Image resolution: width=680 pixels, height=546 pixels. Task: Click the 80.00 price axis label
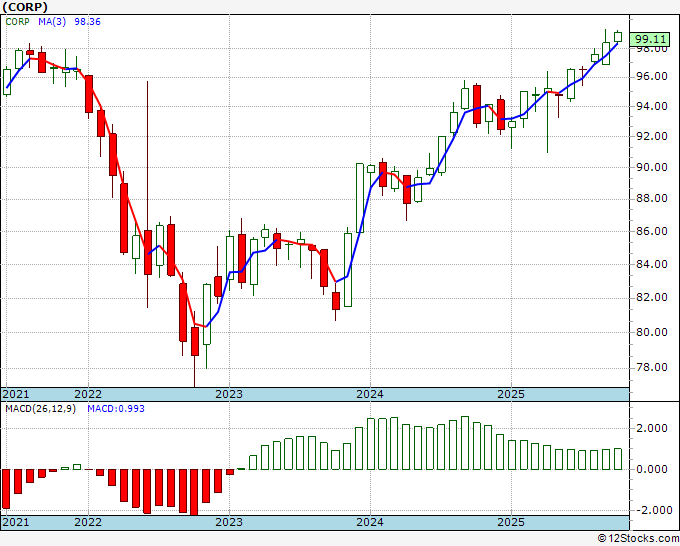654,332
